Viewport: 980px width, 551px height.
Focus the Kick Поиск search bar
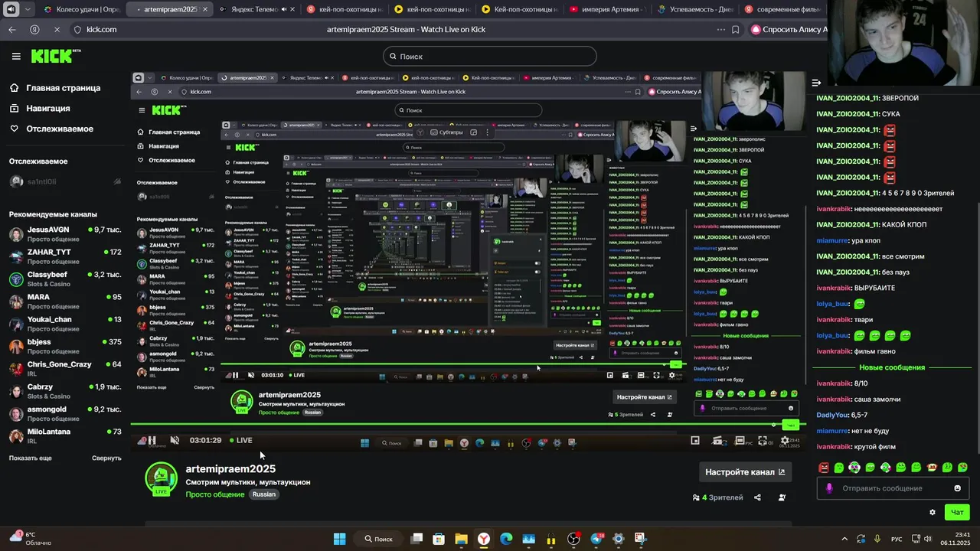pyautogui.click(x=490, y=56)
